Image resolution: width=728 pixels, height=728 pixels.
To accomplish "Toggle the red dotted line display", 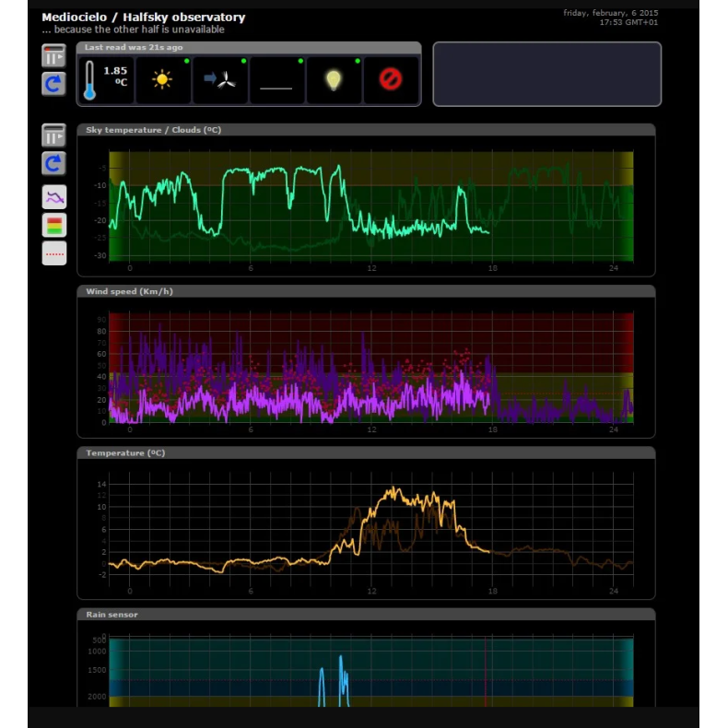I will [54, 253].
